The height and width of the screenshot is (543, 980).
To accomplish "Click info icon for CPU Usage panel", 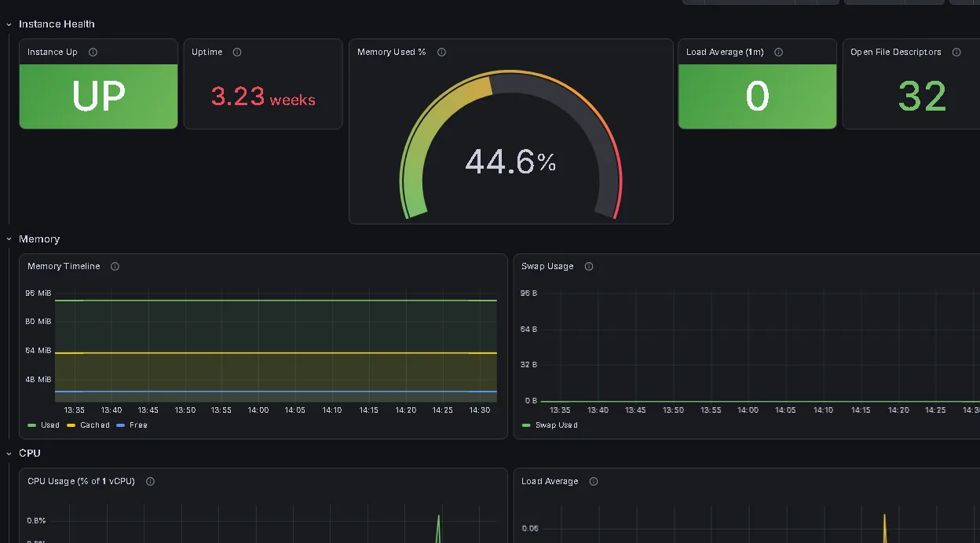I will [x=150, y=482].
